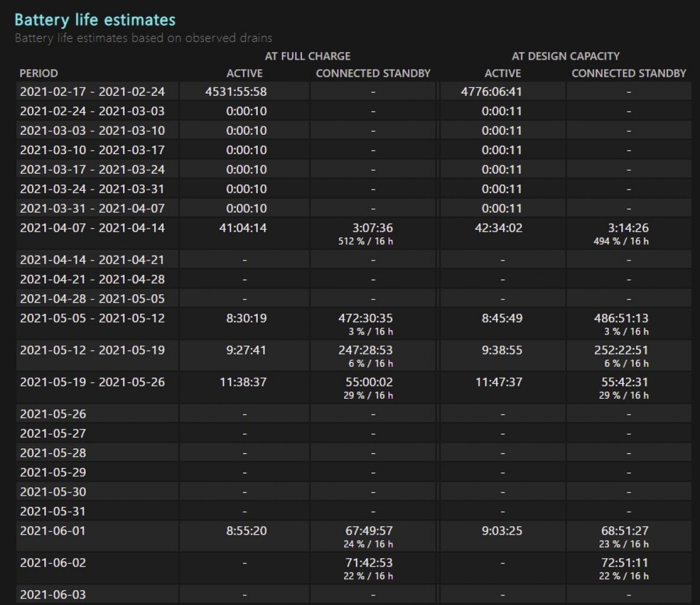Click the active value 11:38:37
The width and height of the screenshot is (700, 605).
(x=244, y=382)
